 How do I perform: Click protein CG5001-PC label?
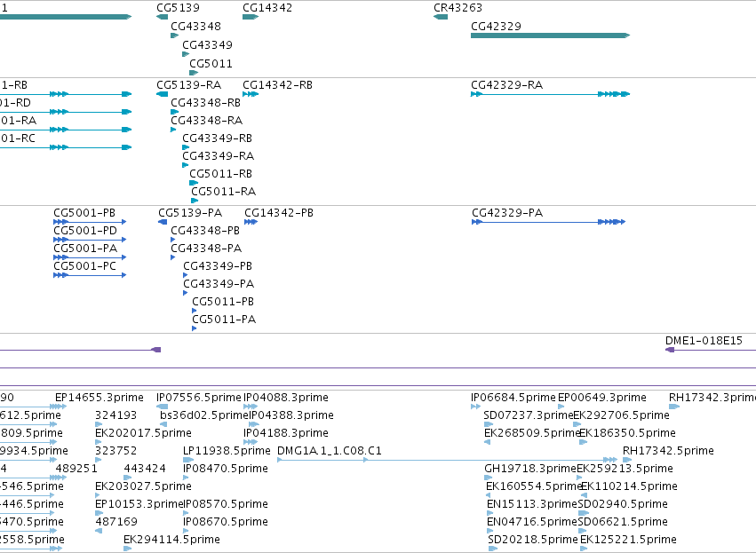85,266
